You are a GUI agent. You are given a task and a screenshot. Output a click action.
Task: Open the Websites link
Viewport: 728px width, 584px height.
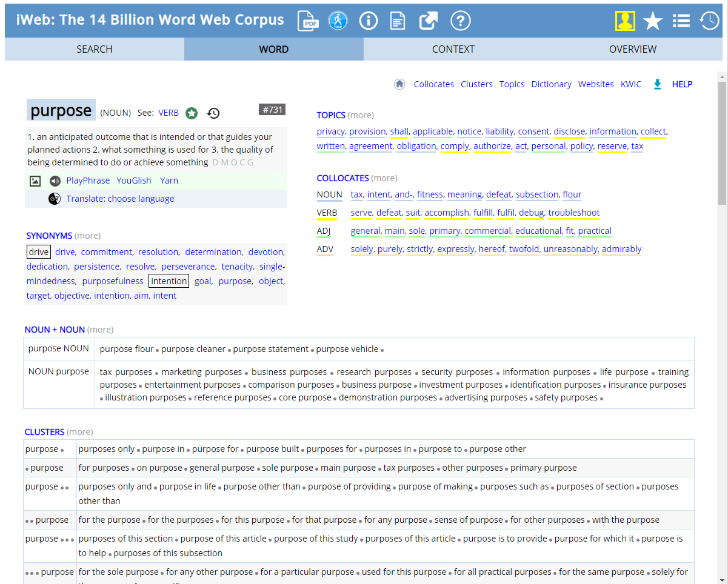596,84
